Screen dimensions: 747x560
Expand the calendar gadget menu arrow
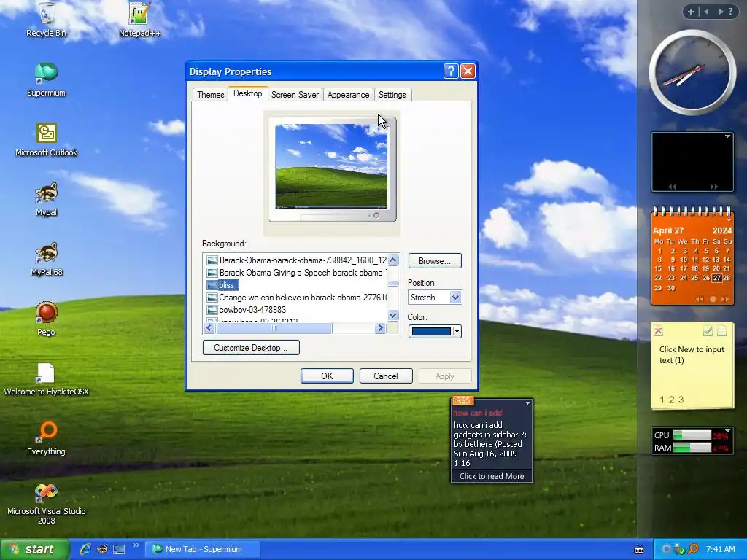pos(729,220)
